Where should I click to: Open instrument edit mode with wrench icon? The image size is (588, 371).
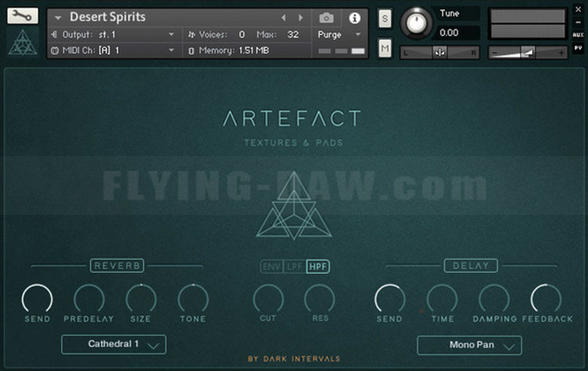click(x=23, y=16)
